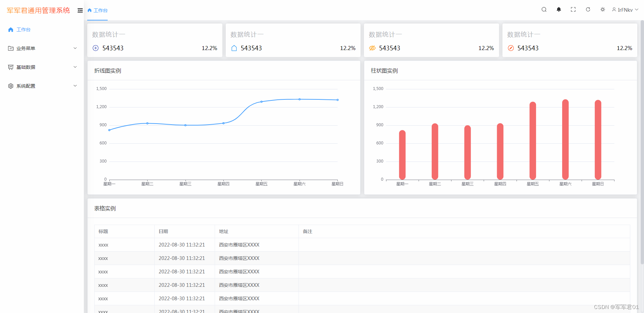
Task: Expand the 系统配置 chevron
Action: pos(75,86)
